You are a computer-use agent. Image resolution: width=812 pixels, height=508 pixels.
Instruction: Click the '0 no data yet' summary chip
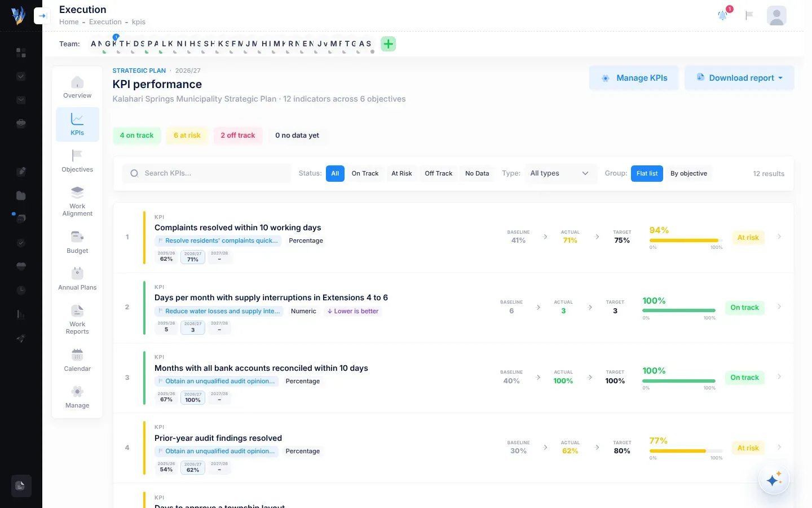(297, 135)
